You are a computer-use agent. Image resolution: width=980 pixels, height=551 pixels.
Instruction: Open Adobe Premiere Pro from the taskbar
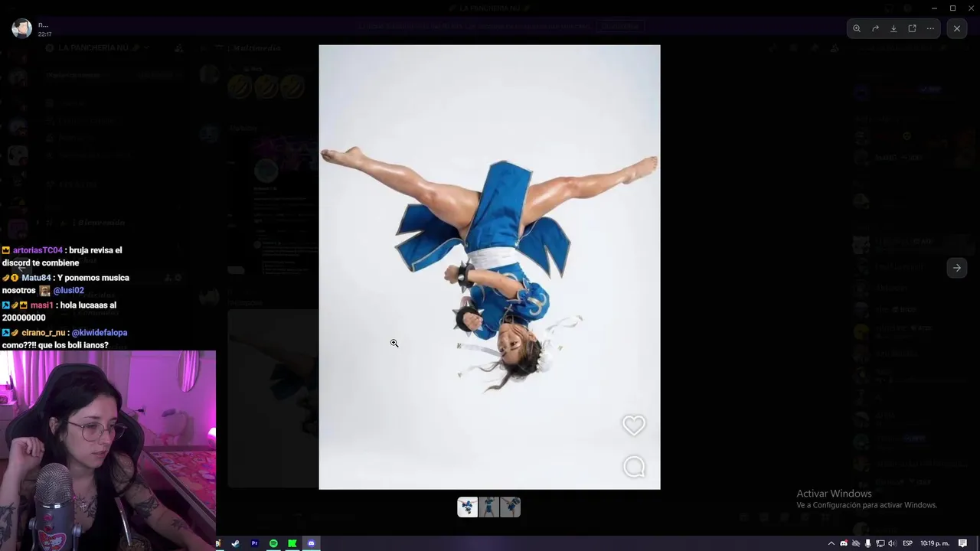pos(255,543)
